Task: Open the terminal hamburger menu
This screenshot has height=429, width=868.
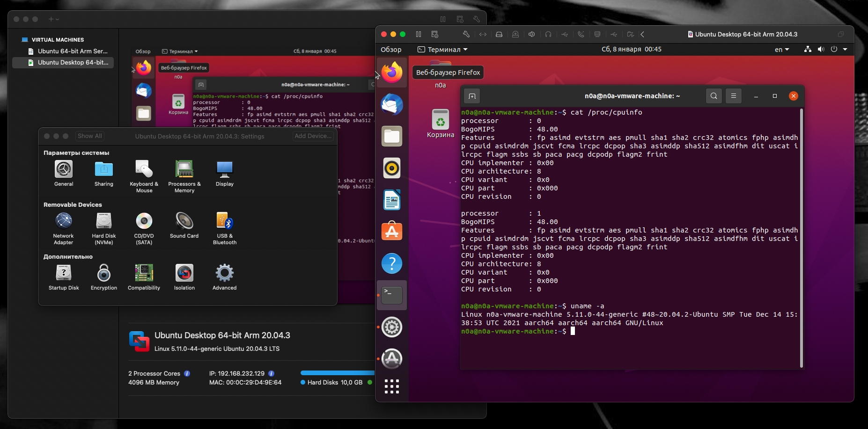Action: [734, 96]
